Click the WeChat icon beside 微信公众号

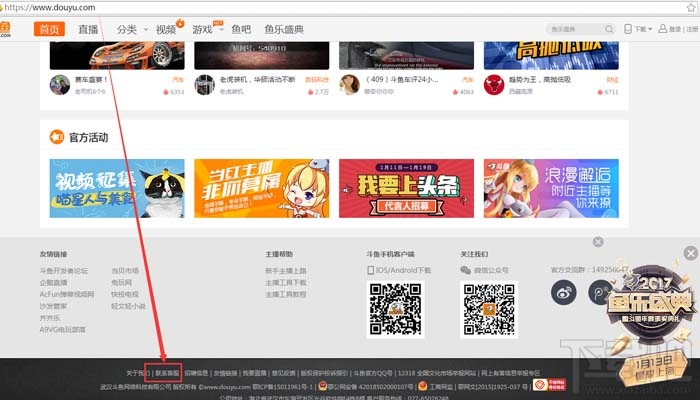[x=465, y=270]
